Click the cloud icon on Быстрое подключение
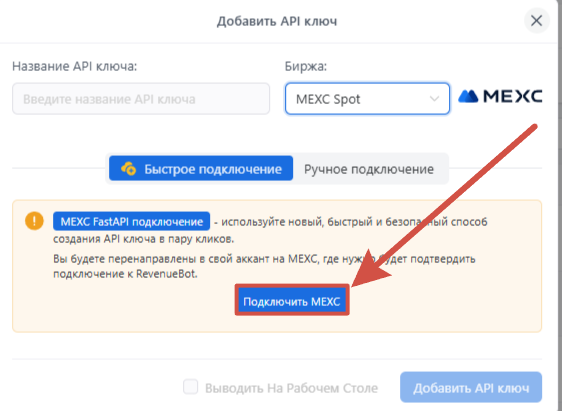 [x=128, y=168]
